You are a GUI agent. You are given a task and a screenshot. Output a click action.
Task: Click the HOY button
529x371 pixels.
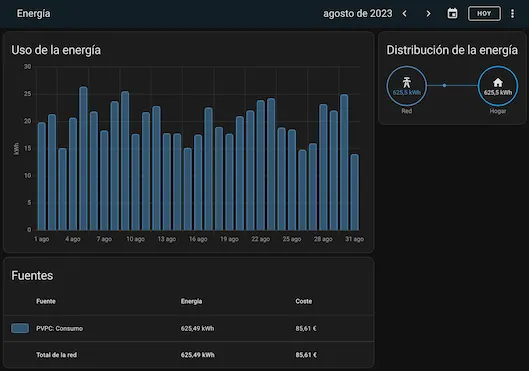484,13
